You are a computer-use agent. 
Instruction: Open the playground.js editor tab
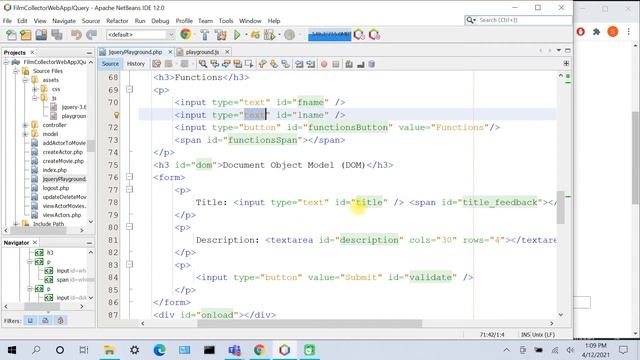coord(202,52)
